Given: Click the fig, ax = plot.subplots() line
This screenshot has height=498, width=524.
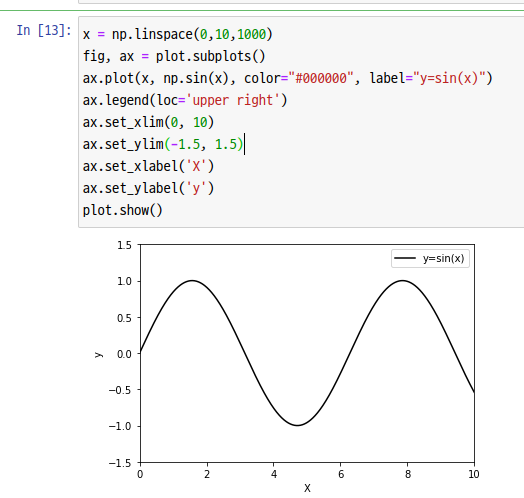Looking at the screenshot, I should point(174,56).
